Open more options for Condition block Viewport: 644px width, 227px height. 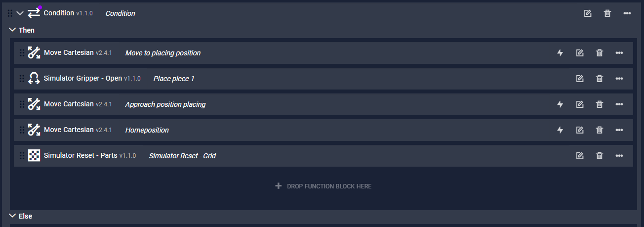[x=627, y=13]
